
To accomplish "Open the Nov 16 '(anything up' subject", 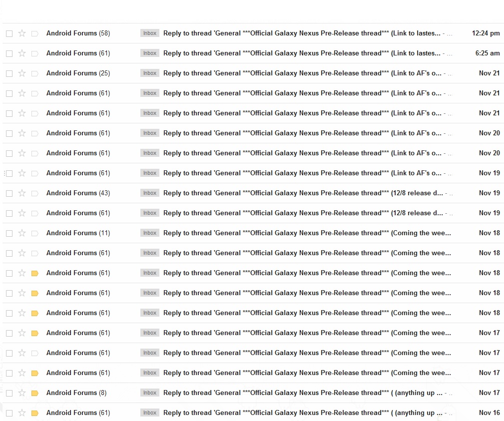I will (x=303, y=413).
